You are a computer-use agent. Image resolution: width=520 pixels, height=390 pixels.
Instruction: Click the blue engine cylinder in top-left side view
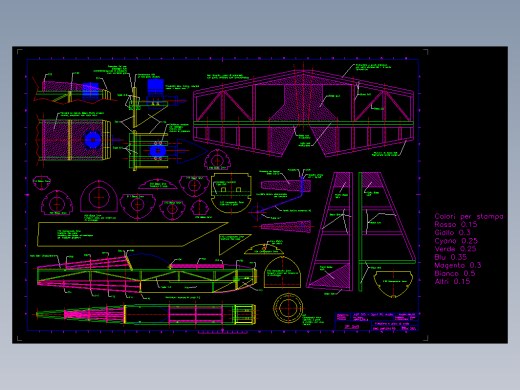pyautogui.click(x=90, y=91)
